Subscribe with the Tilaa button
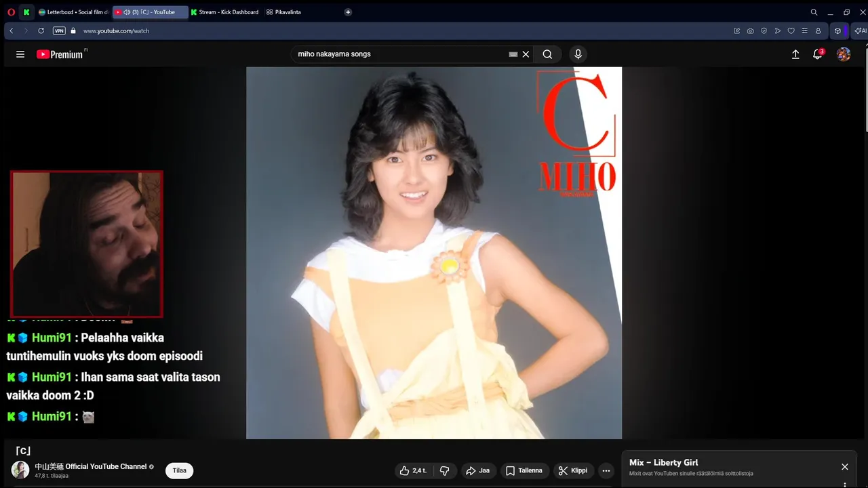The width and height of the screenshot is (868, 488). point(180,470)
